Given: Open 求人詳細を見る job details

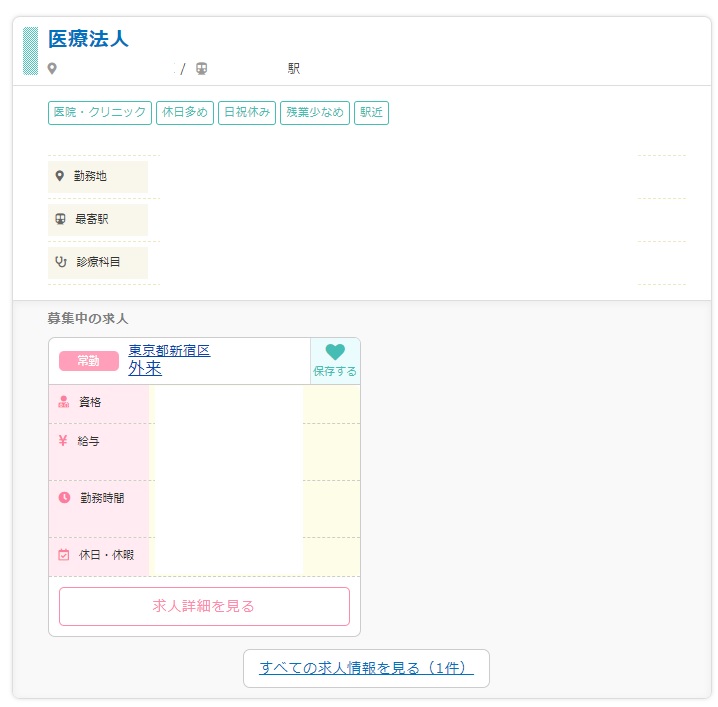Looking at the screenshot, I should pos(204,606).
